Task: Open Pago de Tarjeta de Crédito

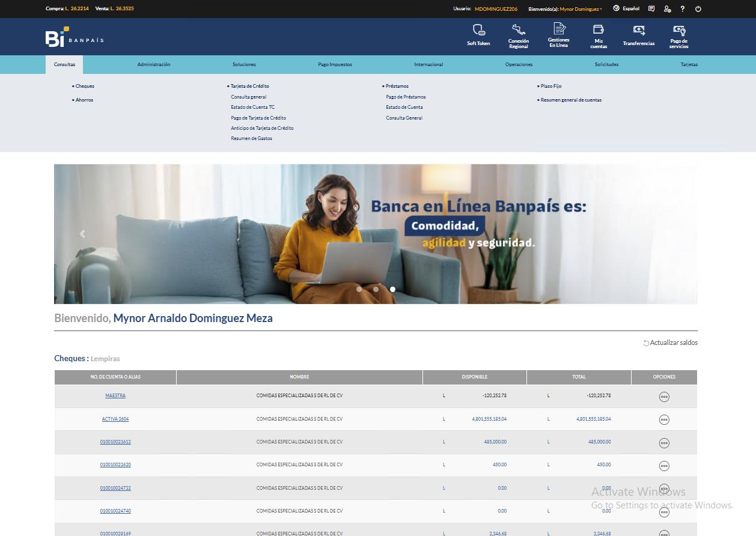Action: click(258, 118)
